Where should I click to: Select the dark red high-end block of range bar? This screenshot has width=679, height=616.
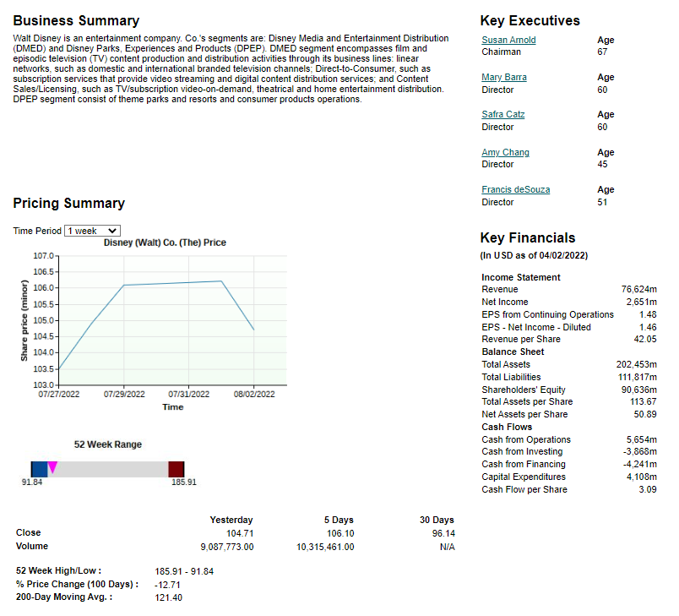[177, 470]
